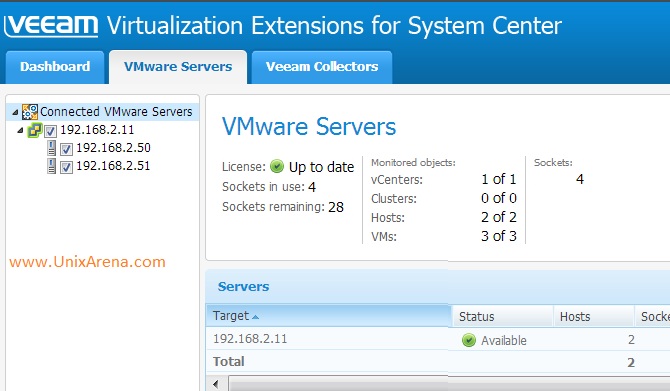
Task: Select 192.168.2.50 in the tree
Action: 113,148
